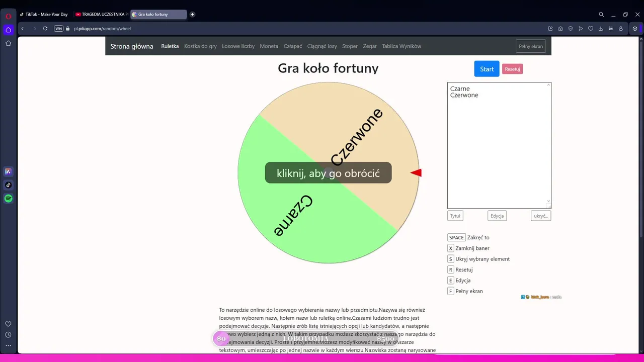Go to the Opera home start page icon
Image resolution: width=644 pixels, height=362 pixels.
pos(8,30)
